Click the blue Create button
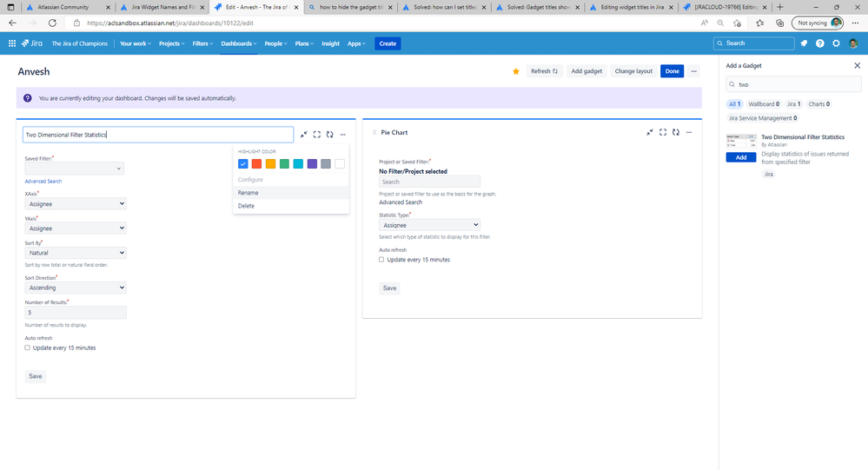The height and width of the screenshot is (470, 868). (x=388, y=43)
